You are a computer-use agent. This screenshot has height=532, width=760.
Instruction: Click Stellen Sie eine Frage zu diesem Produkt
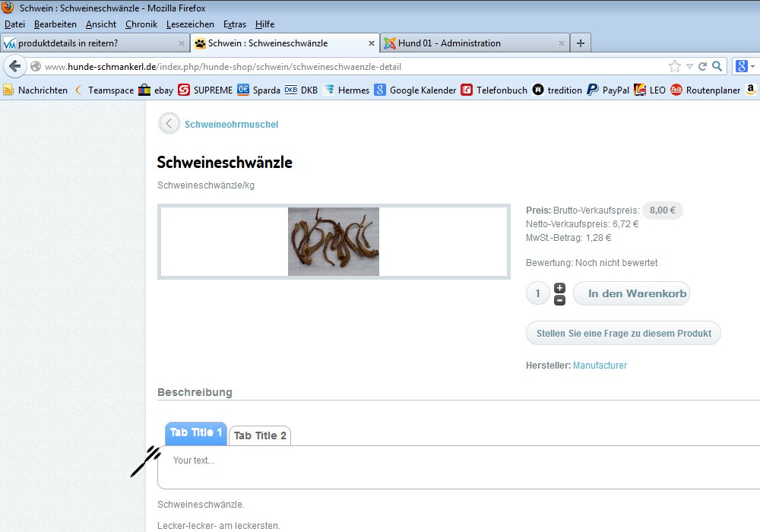(623, 333)
